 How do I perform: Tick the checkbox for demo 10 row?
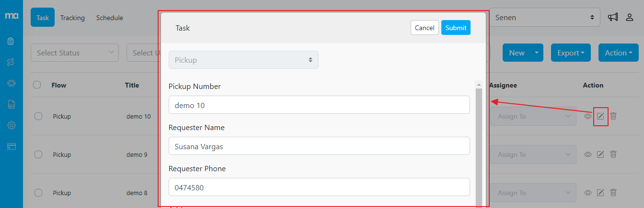coord(38,116)
